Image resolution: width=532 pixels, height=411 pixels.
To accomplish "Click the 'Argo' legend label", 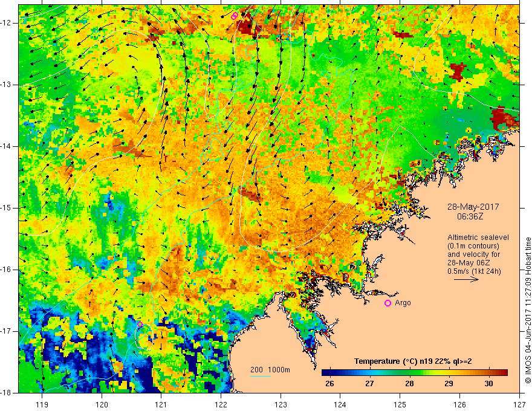I will (403, 303).
